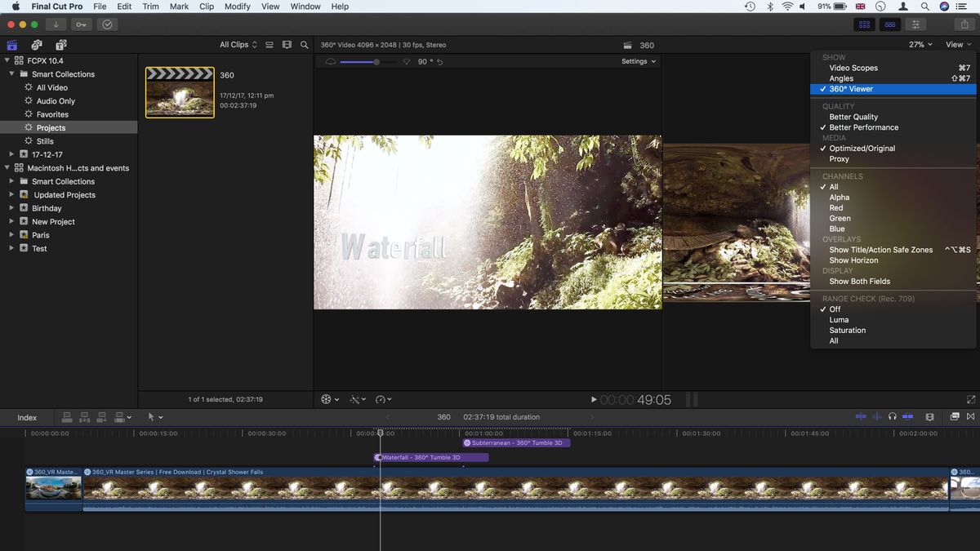
Task: Open the Retime speedometer icon menu
Action: point(381,399)
